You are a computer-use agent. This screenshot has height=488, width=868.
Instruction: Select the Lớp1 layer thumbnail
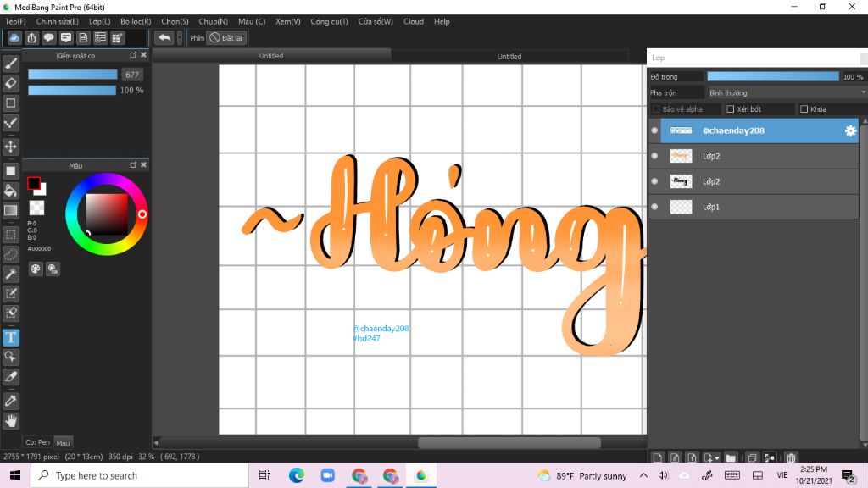[x=681, y=207]
